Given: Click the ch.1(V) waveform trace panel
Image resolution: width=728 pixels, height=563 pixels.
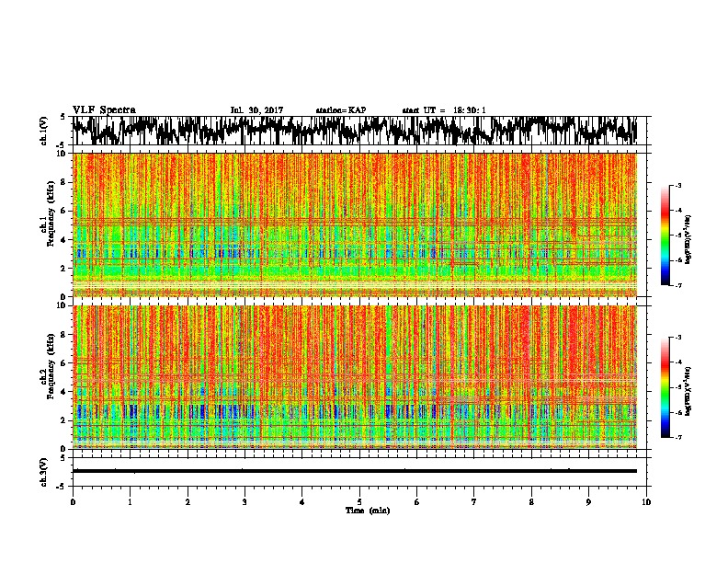Looking at the screenshot, I should (358, 131).
